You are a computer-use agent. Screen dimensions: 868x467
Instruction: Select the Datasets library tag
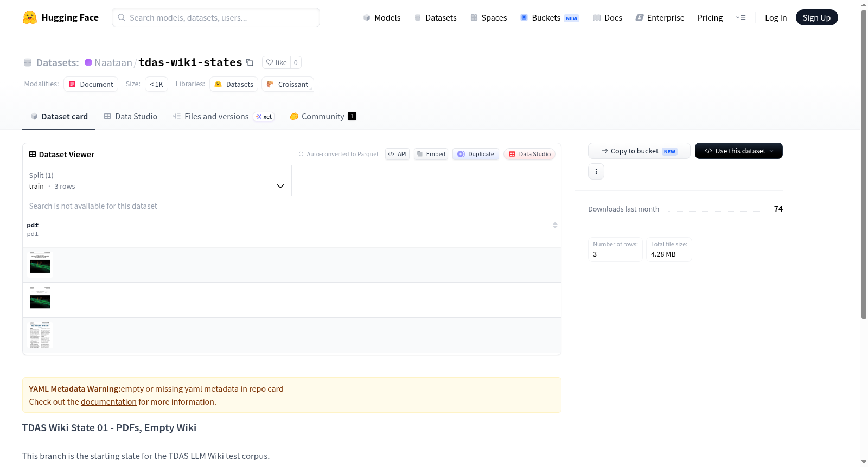tap(234, 84)
